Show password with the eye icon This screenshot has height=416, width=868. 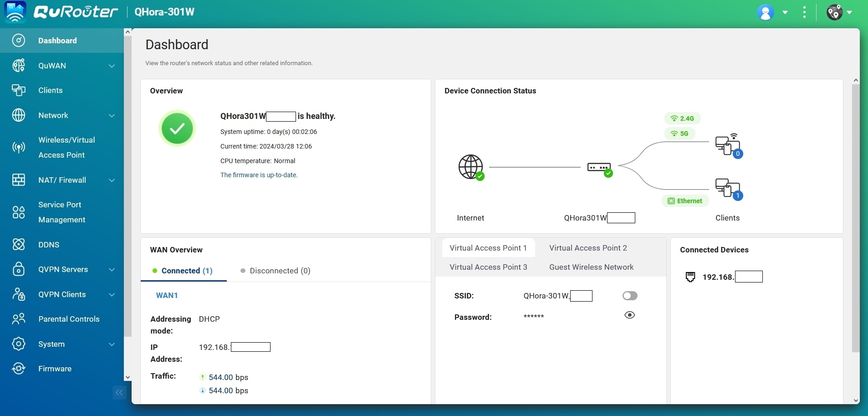(x=630, y=315)
